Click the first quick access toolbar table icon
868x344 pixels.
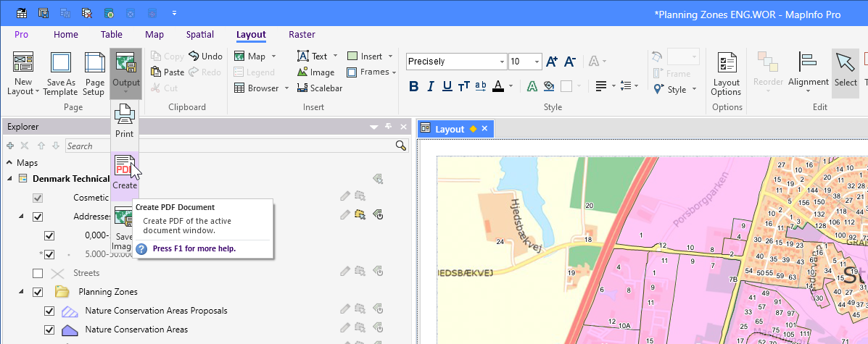tap(22, 12)
